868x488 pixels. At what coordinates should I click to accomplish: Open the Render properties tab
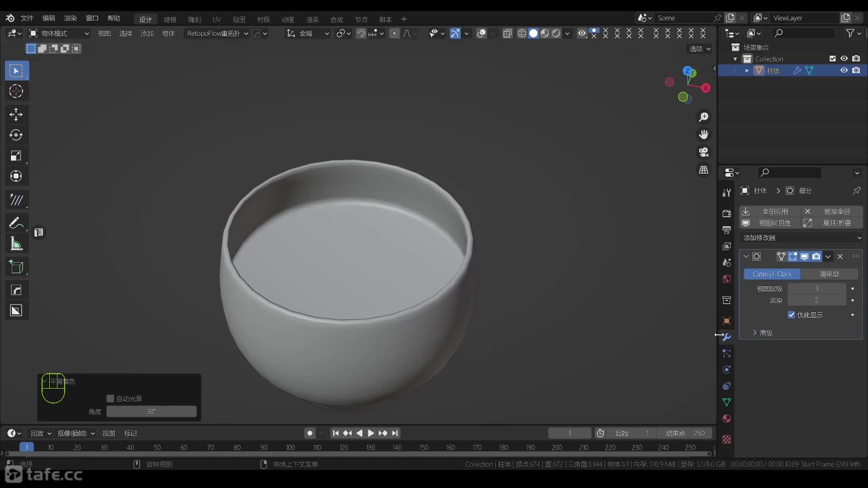point(726,213)
